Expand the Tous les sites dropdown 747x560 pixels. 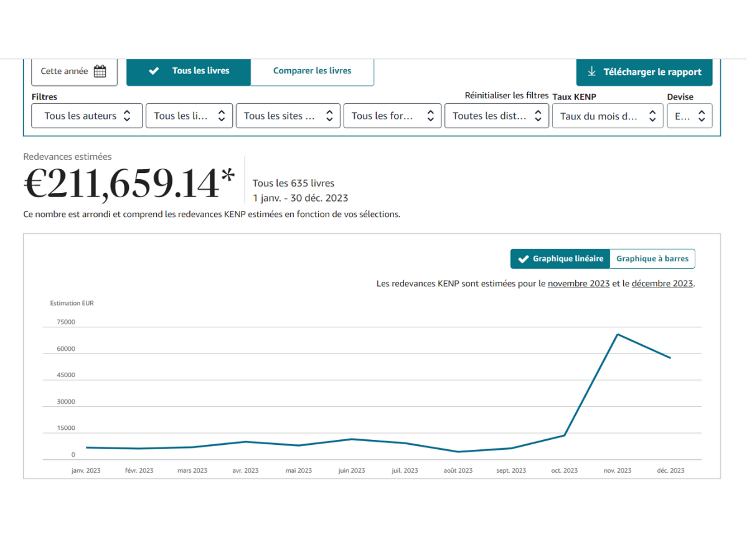(288, 116)
